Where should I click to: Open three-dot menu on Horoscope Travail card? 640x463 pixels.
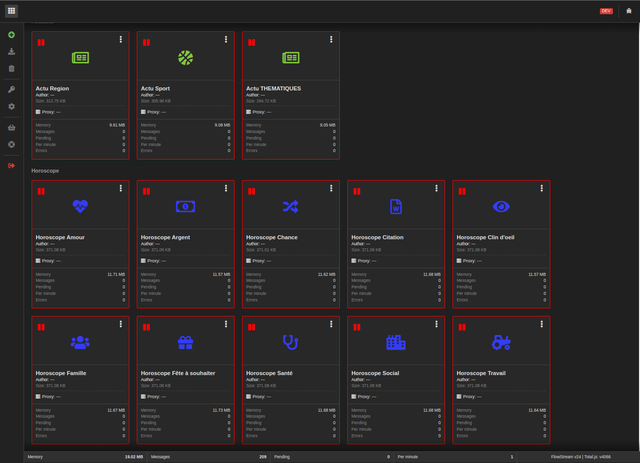point(542,324)
